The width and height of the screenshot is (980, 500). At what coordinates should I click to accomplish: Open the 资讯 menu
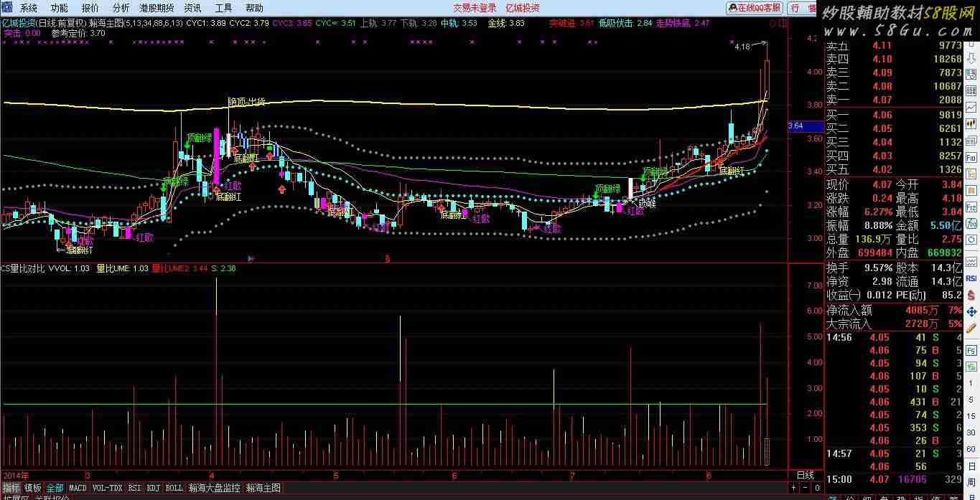point(192,8)
